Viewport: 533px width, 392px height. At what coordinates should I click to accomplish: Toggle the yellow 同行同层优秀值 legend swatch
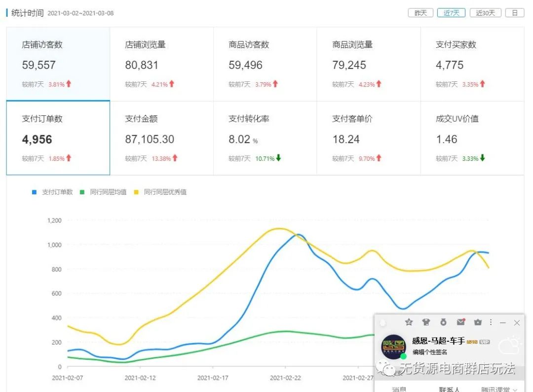pyautogui.click(x=136, y=192)
